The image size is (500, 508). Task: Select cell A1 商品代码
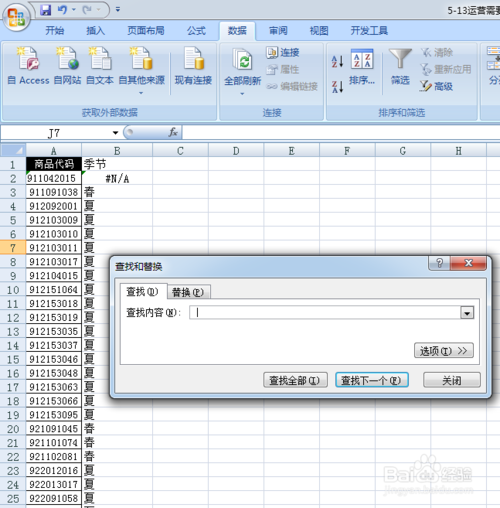click(x=54, y=164)
